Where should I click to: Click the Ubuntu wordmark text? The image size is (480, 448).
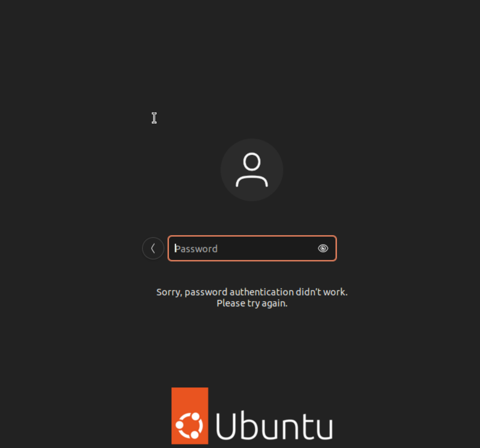(x=275, y=426)
